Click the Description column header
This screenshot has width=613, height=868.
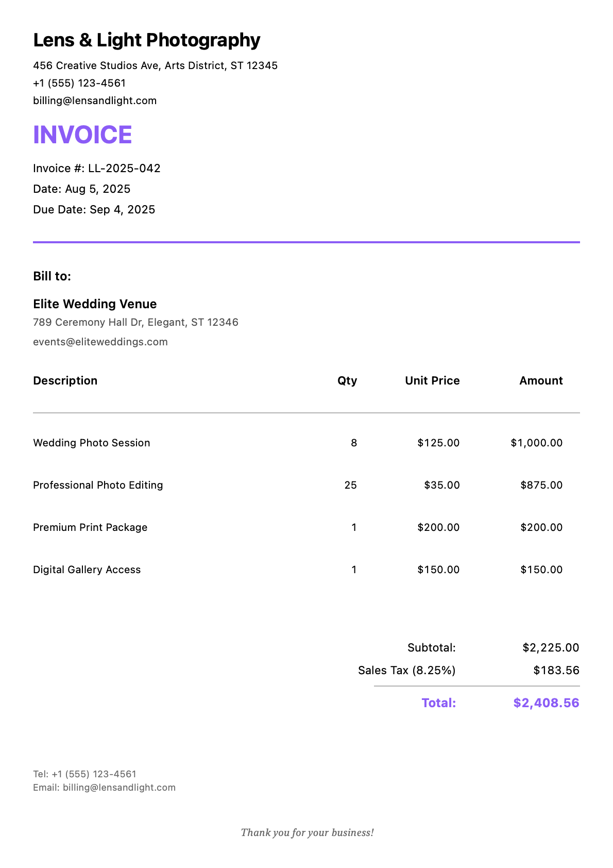coord(65,380)
